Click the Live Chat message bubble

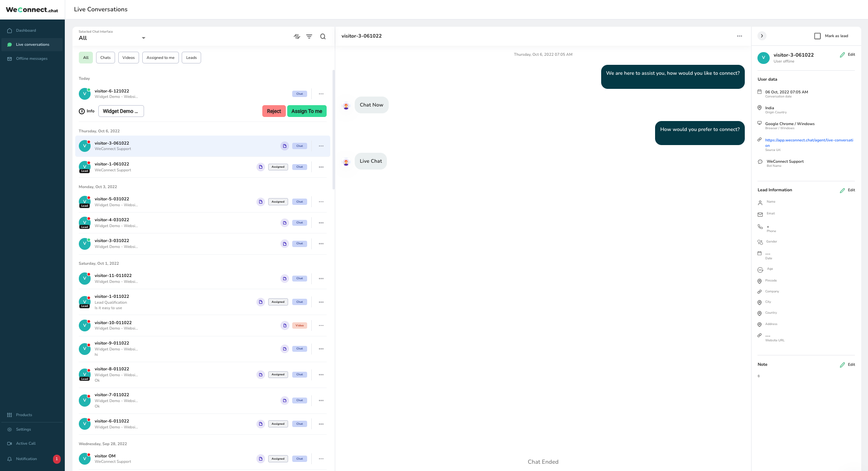pos(371,161)
